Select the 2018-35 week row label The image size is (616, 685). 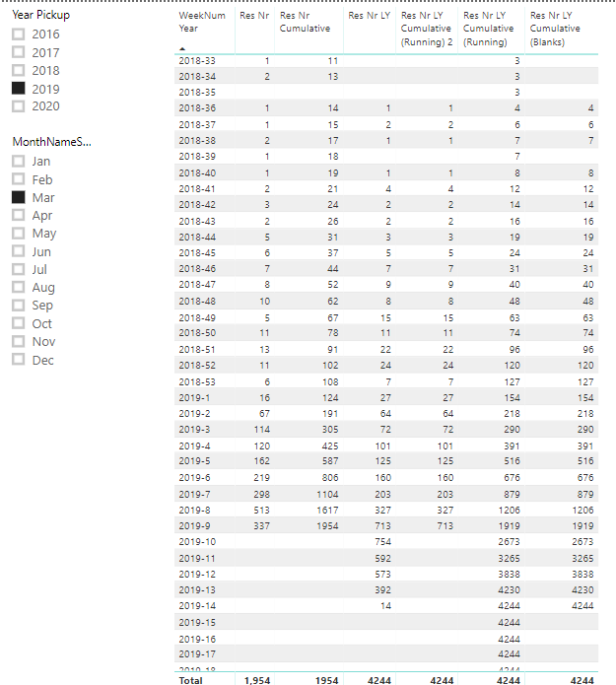[x=197, y=93]
